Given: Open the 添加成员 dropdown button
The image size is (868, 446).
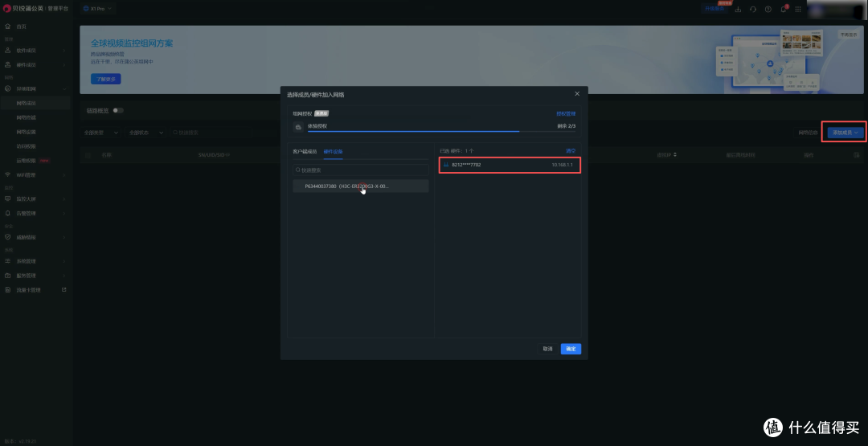Looking at the screenshot, I should (845, 133).
